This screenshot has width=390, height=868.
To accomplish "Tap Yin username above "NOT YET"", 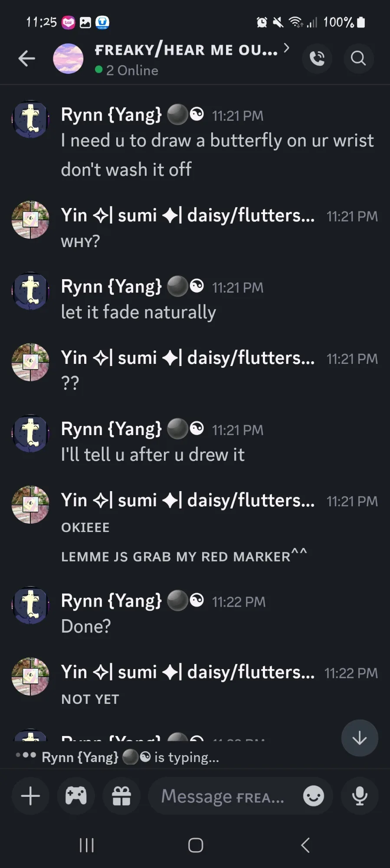I will (187, 672).
